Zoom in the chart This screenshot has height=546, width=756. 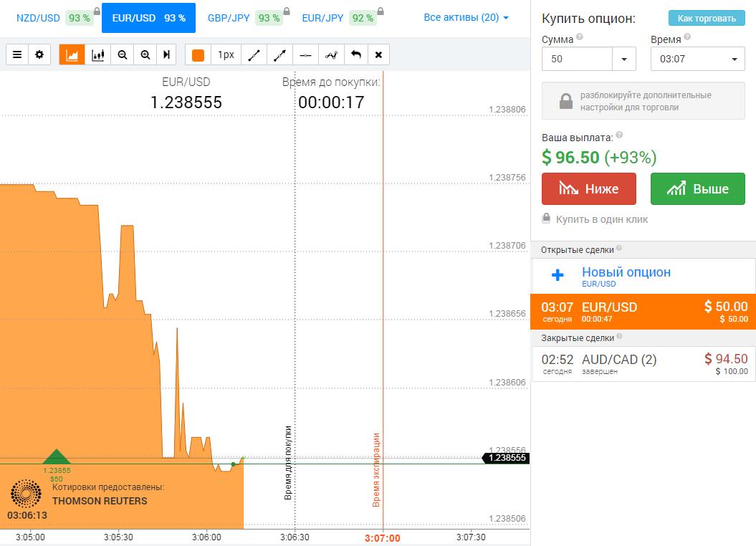[145, 54]
